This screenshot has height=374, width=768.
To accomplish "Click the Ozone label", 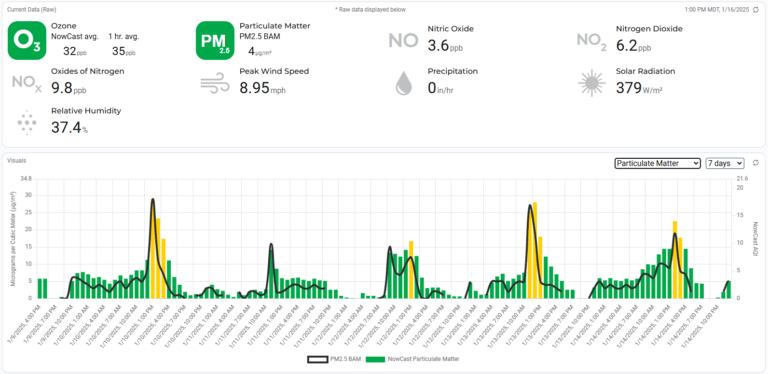I will pyautogui.click(x=64, y=26).
